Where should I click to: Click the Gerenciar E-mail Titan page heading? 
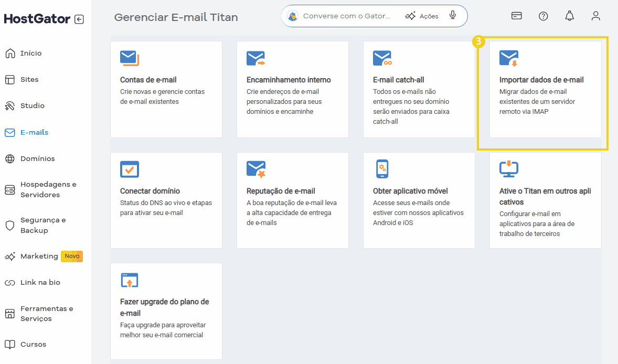coord(176,17)
